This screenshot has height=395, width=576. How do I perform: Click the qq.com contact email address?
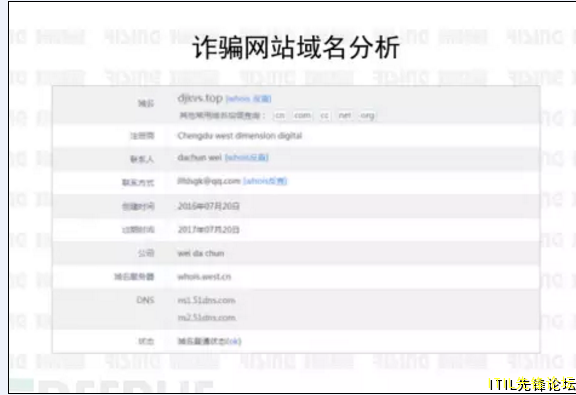point(209,181)
